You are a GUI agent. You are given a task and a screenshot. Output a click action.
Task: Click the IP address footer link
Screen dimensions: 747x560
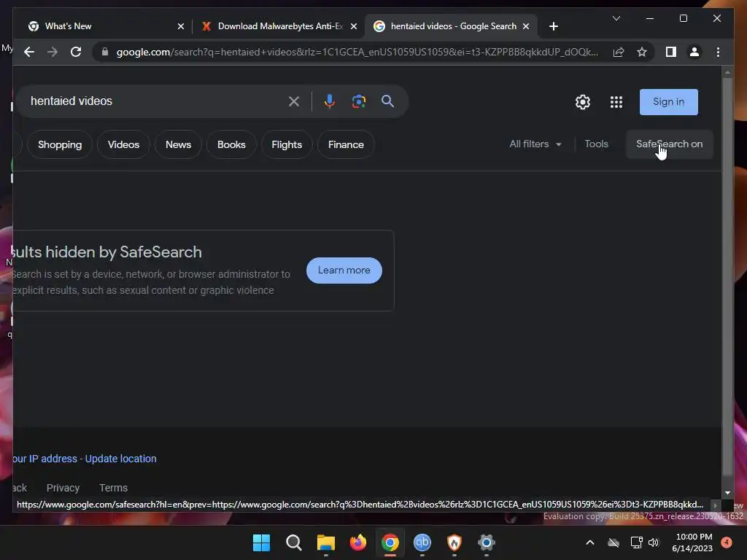click(x=44, y=459)
